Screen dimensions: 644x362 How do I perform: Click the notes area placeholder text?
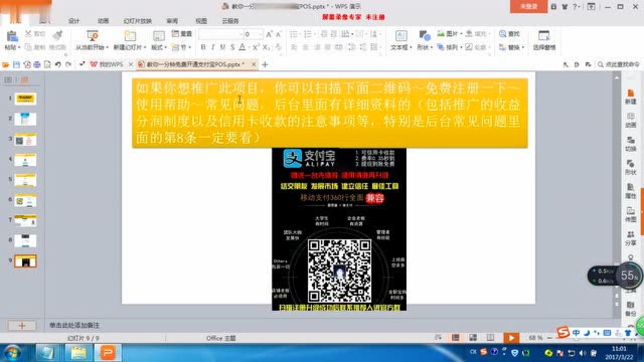click(74, 325)
